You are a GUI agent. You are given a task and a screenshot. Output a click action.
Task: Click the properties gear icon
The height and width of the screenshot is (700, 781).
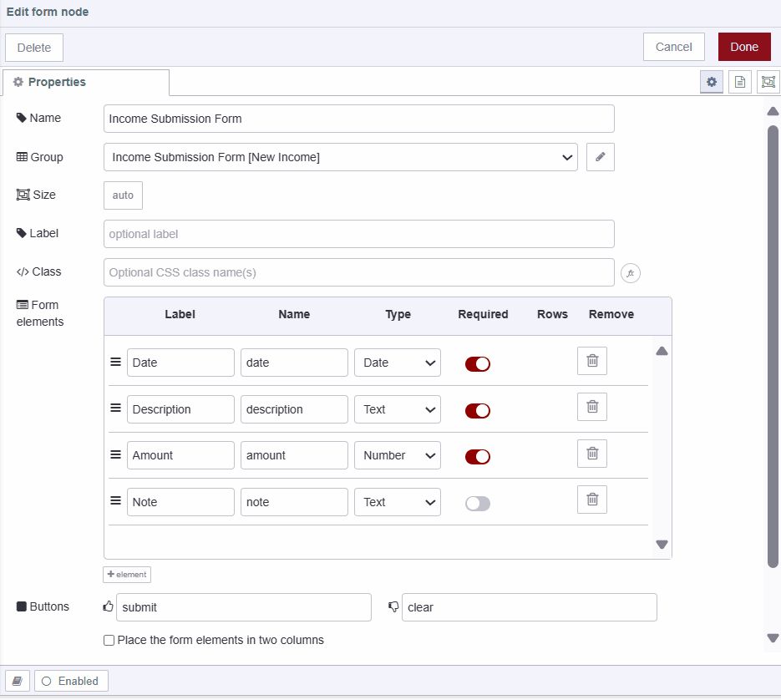click(x=711, y=81)
